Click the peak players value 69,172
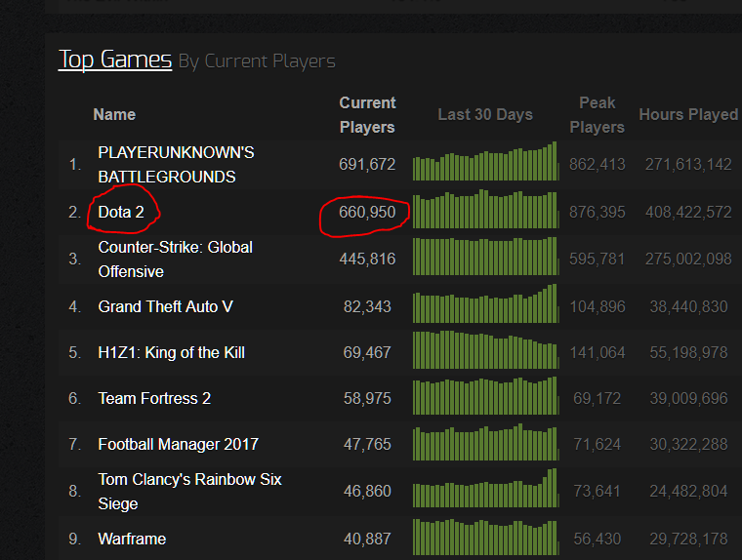This screenshot has height=560, width=742. (x=598, y=398)
